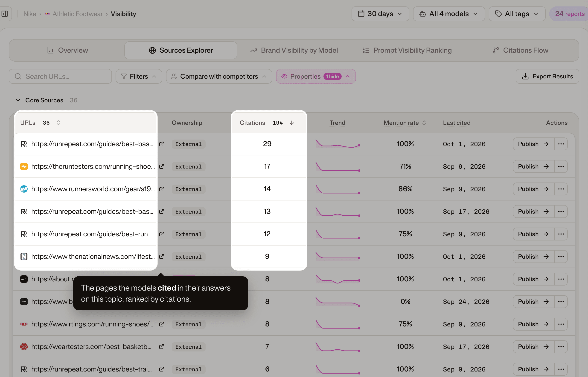Click Export Results button
This screenshot has width=588, height=377.
(547, 76)
